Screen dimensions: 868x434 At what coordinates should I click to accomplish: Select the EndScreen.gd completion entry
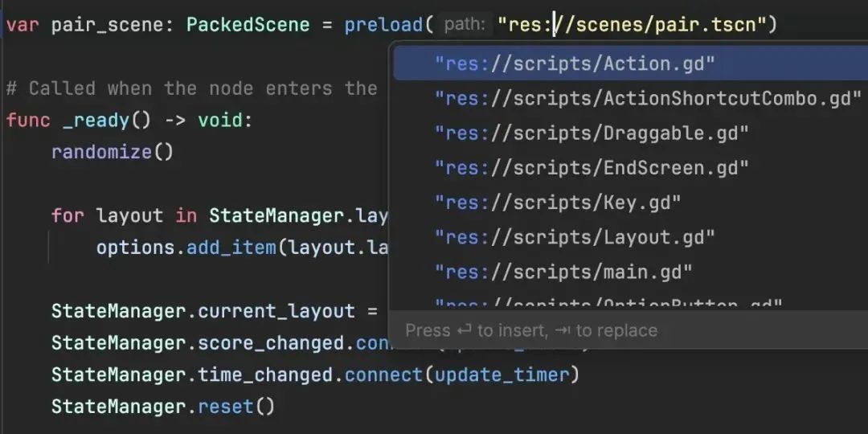(592, 168)
